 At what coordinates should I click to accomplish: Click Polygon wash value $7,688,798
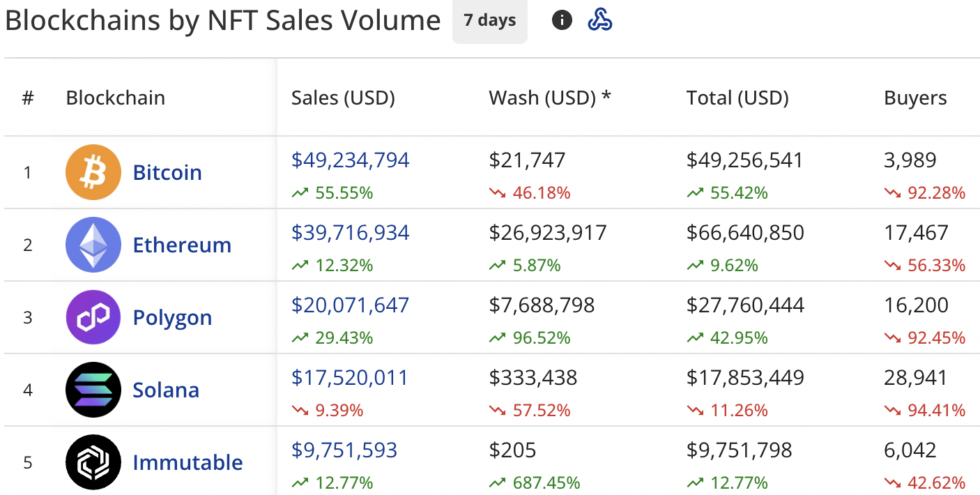[542, 305]
